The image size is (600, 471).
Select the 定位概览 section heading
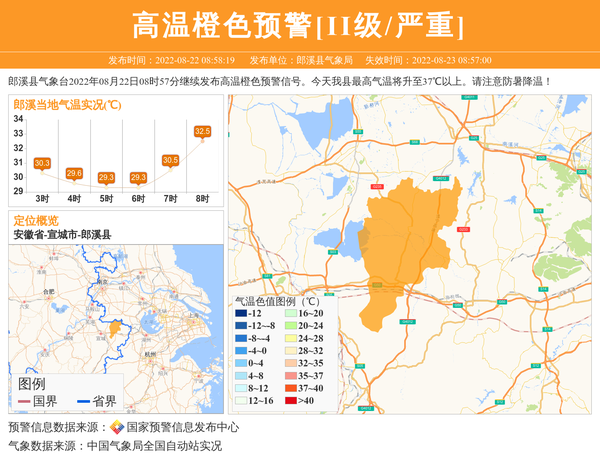(36, 220)
